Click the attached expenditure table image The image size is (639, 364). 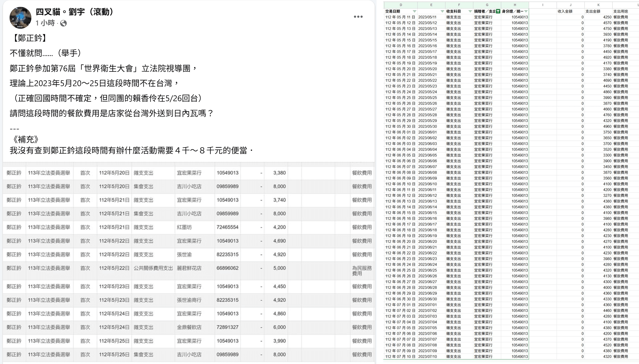pyautogui.click(x=188, y=263)
